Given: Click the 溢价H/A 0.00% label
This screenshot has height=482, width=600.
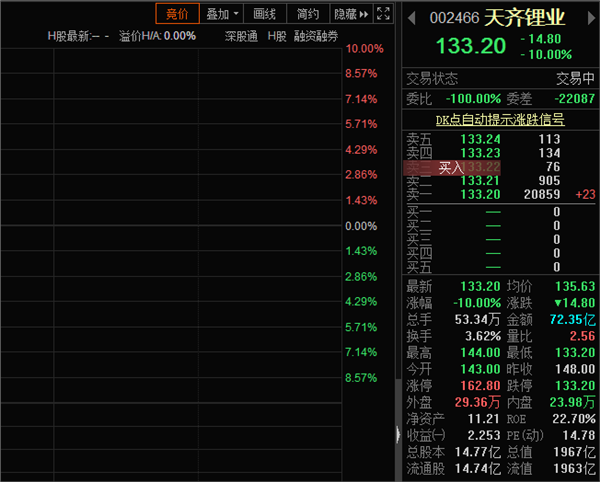Looking at the screenshot, I should (x=157, y=36).
